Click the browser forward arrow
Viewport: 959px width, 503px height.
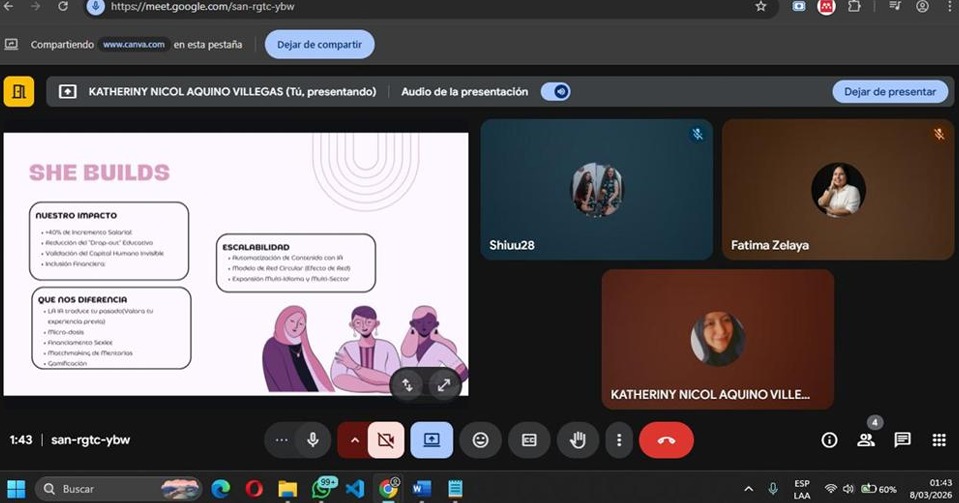pos(35,6)
